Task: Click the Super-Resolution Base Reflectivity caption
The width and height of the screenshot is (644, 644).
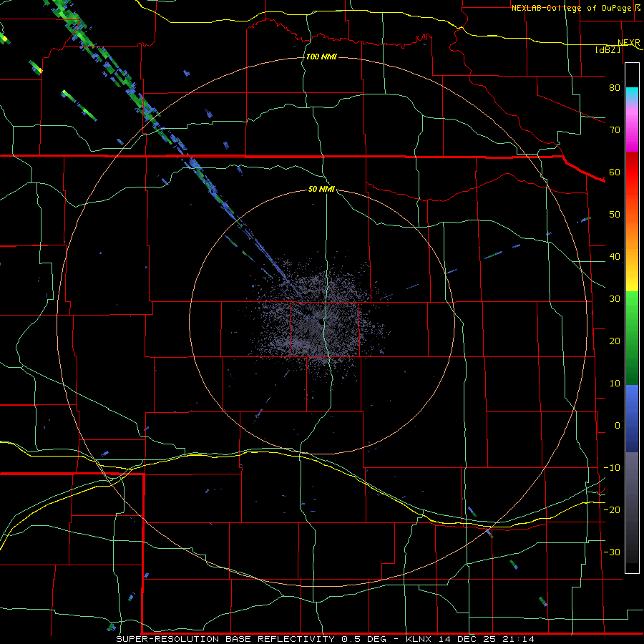Action: pos(326,639)
